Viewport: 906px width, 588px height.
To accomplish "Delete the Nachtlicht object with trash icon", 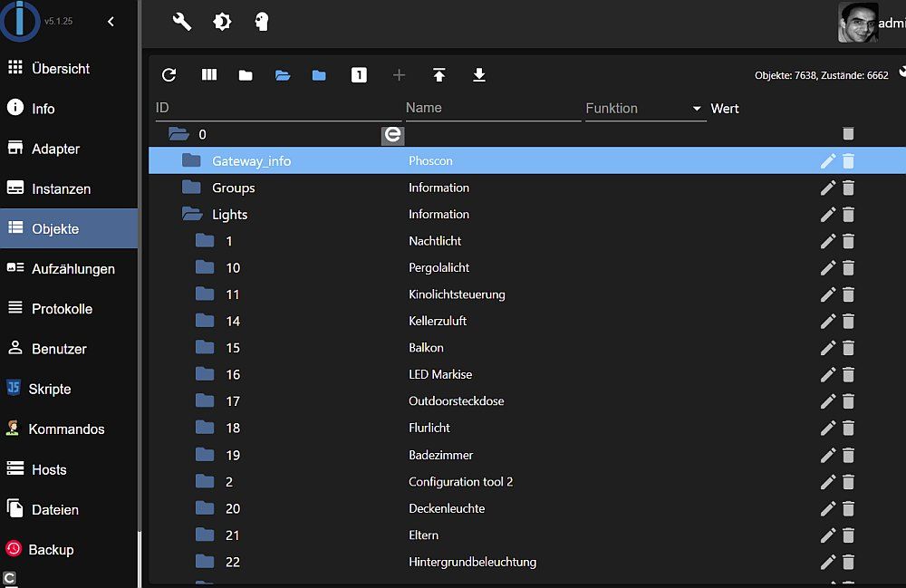I will click(848, 241).
